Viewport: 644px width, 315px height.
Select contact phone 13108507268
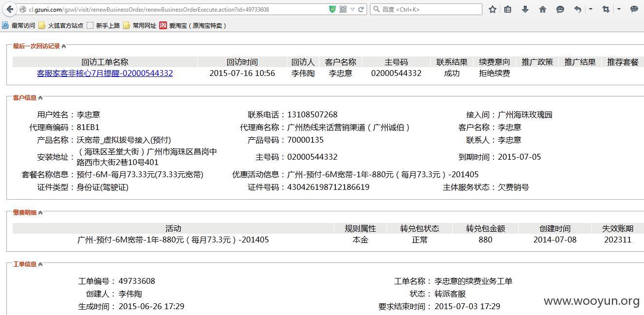click(x=313, y=115)
